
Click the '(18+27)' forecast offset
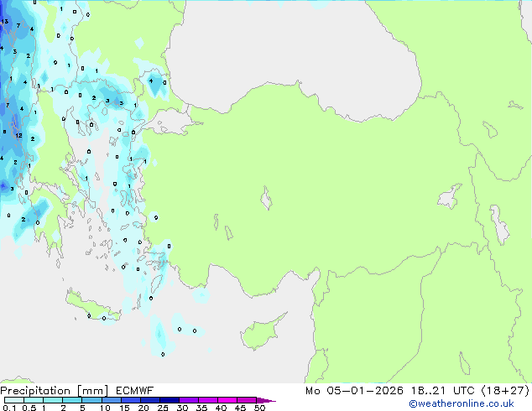(x=505, y=391)
